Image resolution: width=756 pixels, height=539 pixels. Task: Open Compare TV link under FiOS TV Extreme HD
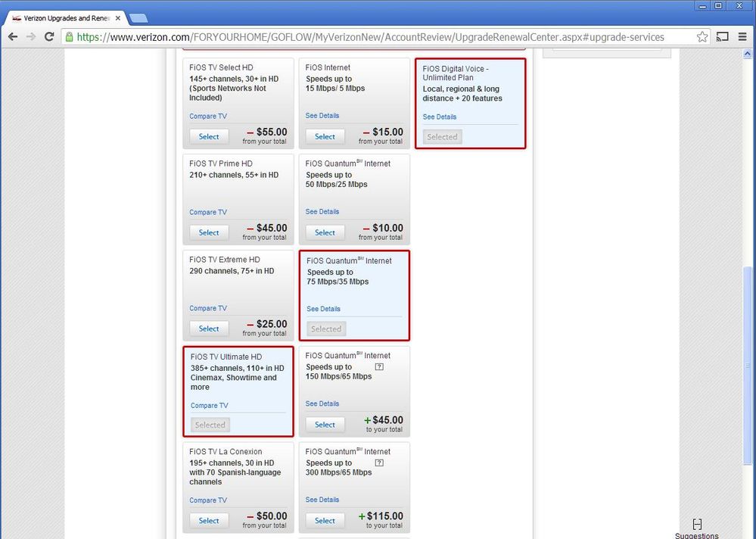(208, 308)
